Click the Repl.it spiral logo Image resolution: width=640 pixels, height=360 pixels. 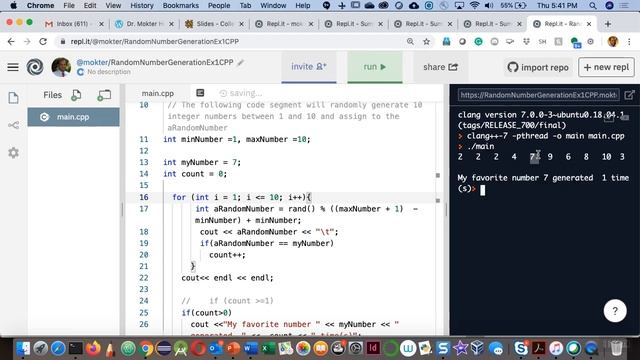[x=35, y=67]
